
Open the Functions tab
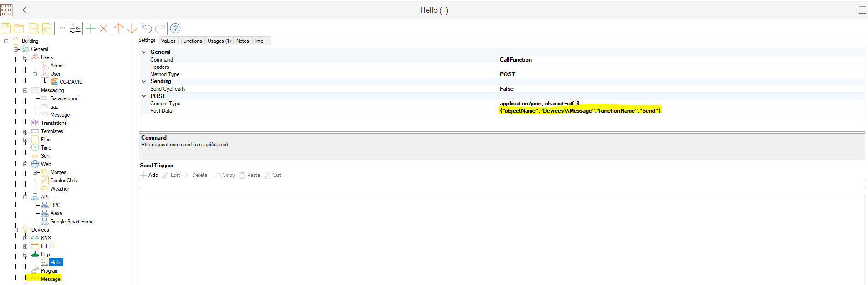coord(191,41)
